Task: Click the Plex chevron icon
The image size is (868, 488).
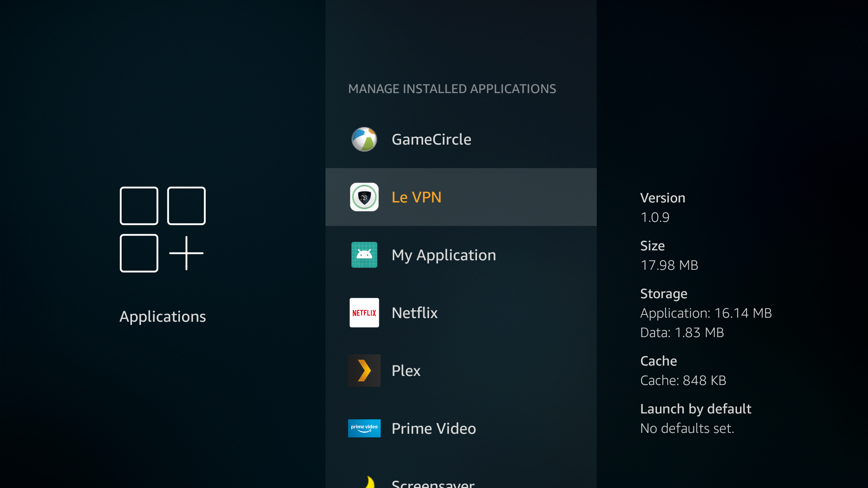Action: click(x=364, y=371)
